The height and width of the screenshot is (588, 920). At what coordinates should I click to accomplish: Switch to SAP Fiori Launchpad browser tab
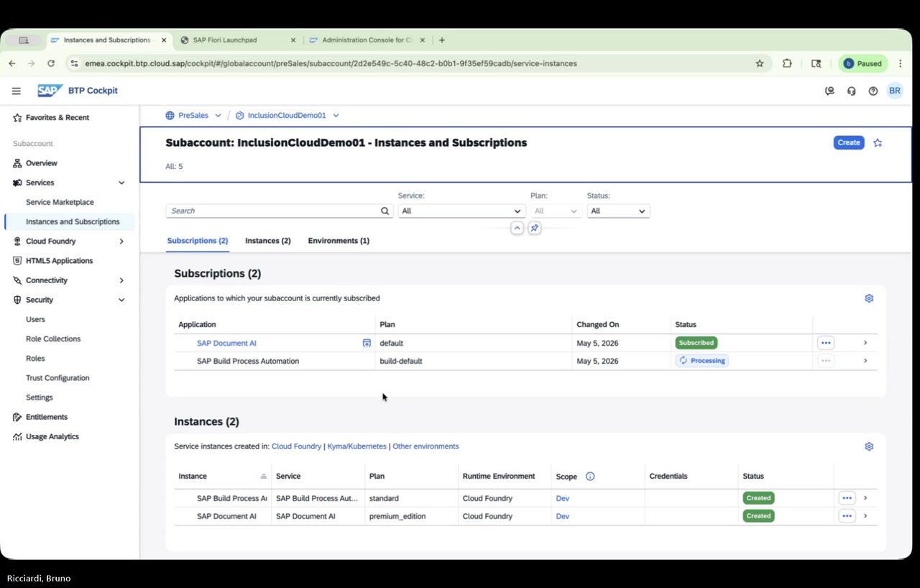237,40
